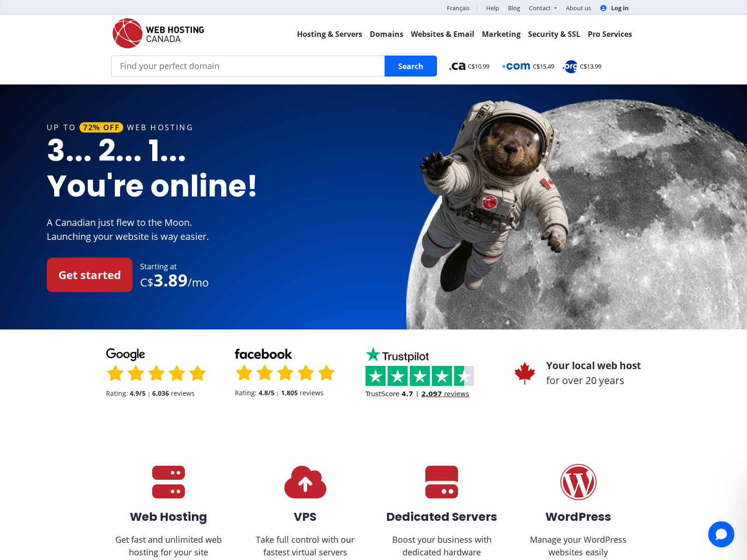Viewport: 747px width, 560px height.
Task: Click the Log in user icon
Action: click(x=604, y=8)
